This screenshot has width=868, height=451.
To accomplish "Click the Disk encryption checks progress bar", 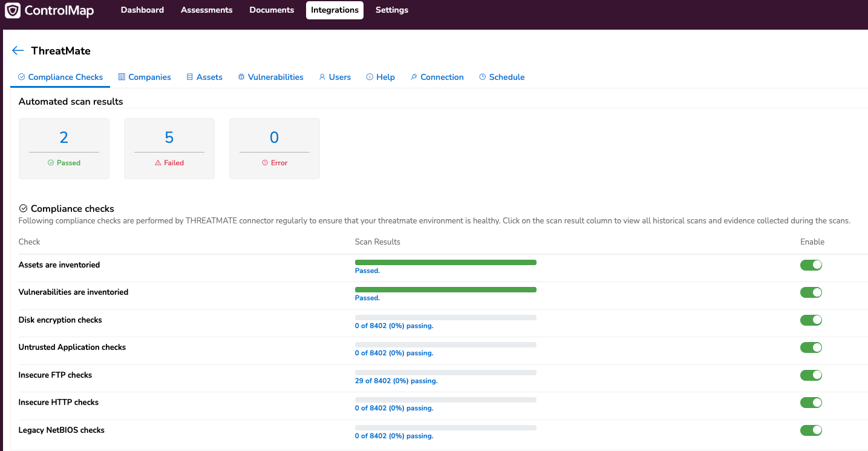I will (x=446, y=317).
